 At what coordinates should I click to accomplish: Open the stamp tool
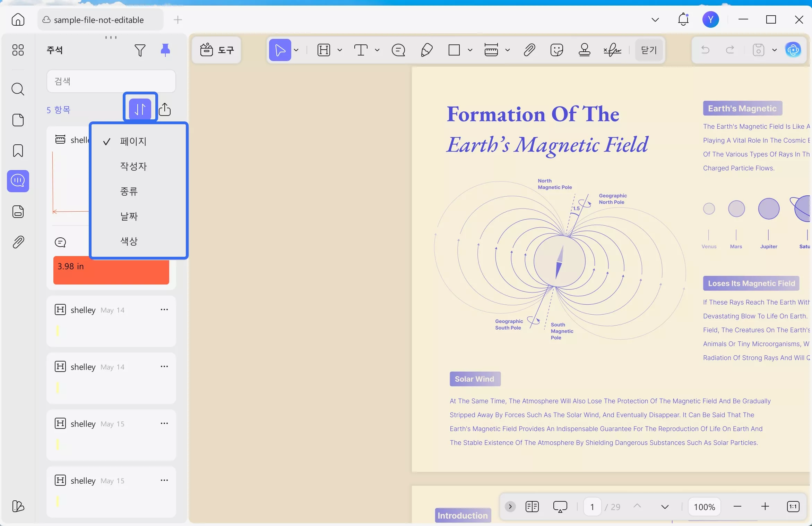pyautogui.click(x=584, y=50)
